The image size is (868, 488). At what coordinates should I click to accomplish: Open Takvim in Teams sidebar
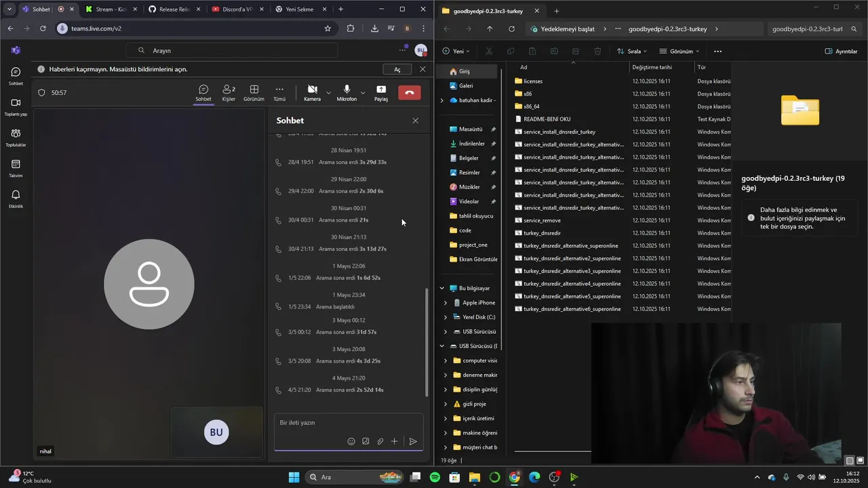[16, 168]
